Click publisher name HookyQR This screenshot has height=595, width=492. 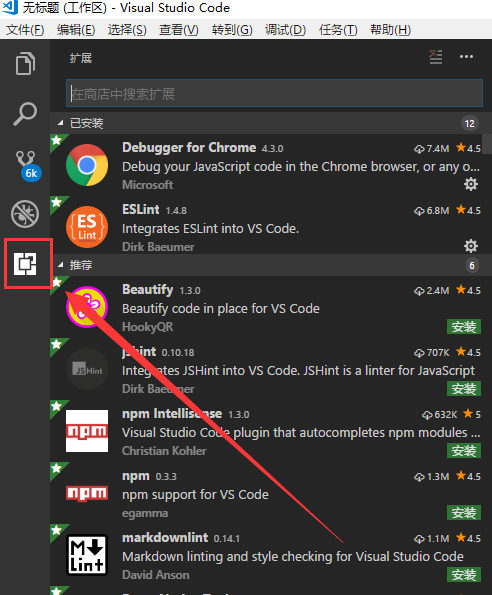148,327
